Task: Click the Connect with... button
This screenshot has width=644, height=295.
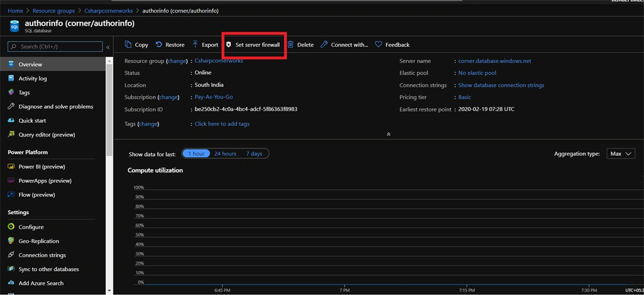Action: point(344,45)
